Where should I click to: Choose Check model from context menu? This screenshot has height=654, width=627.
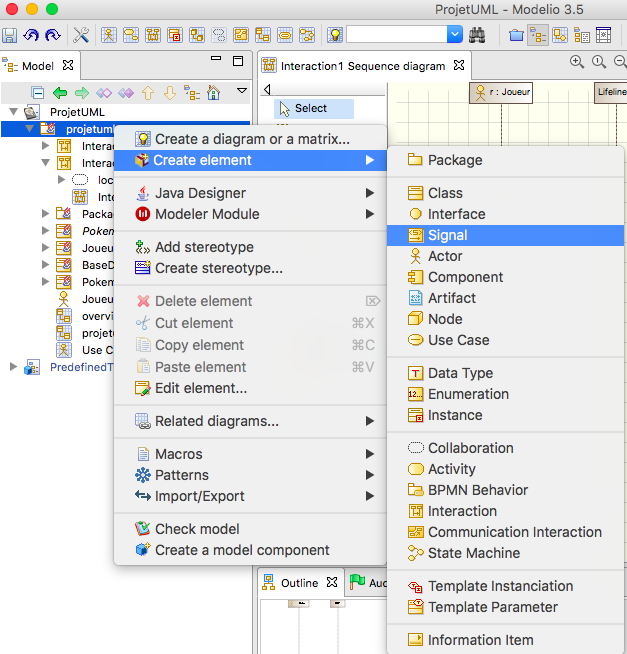click(x=197, y=529)
